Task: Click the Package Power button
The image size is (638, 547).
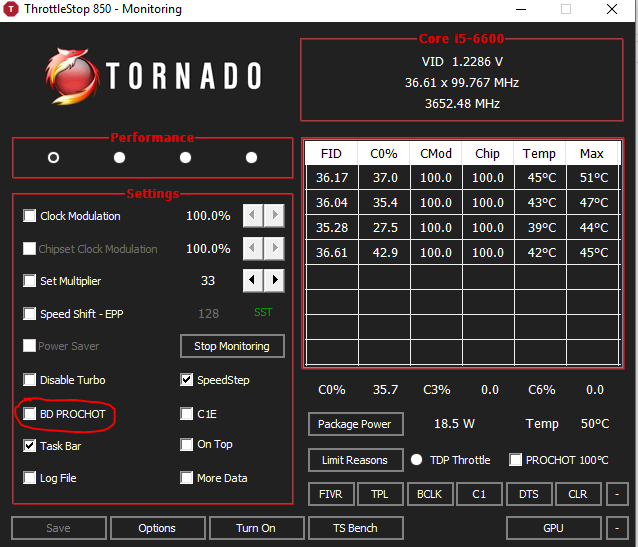Action: click(x=355, y=424)
